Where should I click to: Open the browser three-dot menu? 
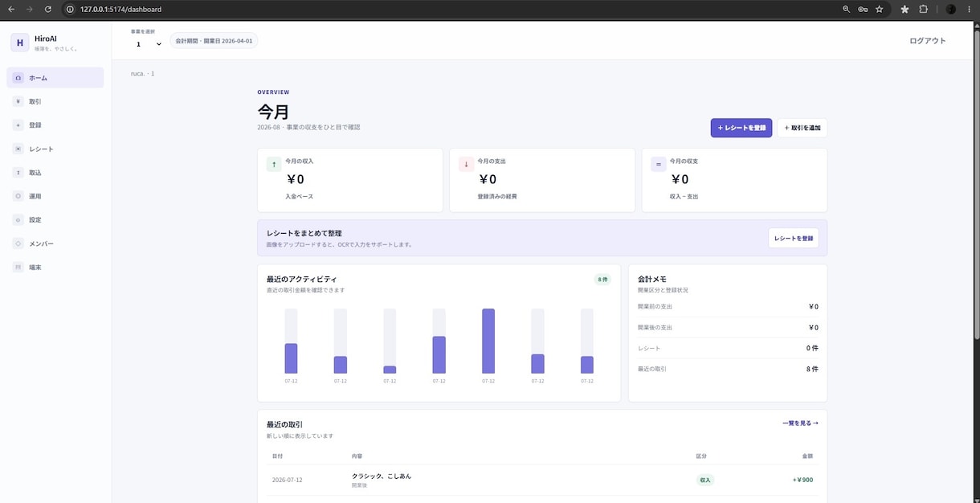[x=969, y=9]
